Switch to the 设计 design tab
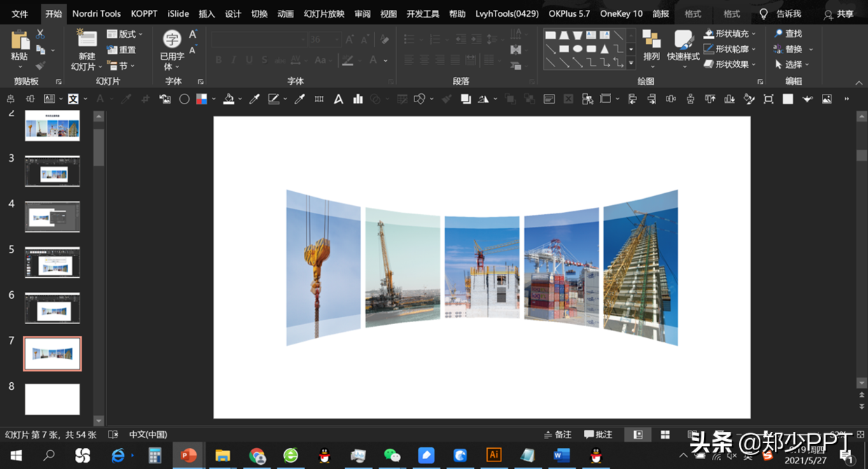This screenshot has width=868, height=469. tap(233, 13)
